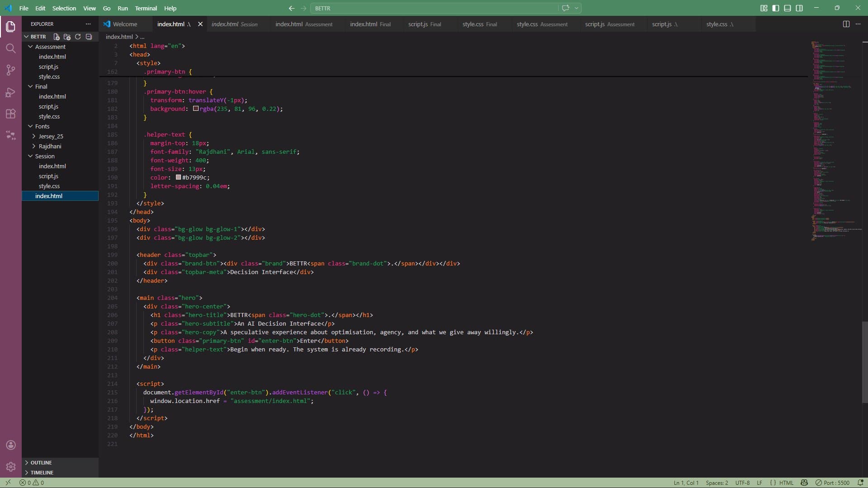Screen dimensions: 868x488
Task: Open the Help menu
Action: pos(170,8)
